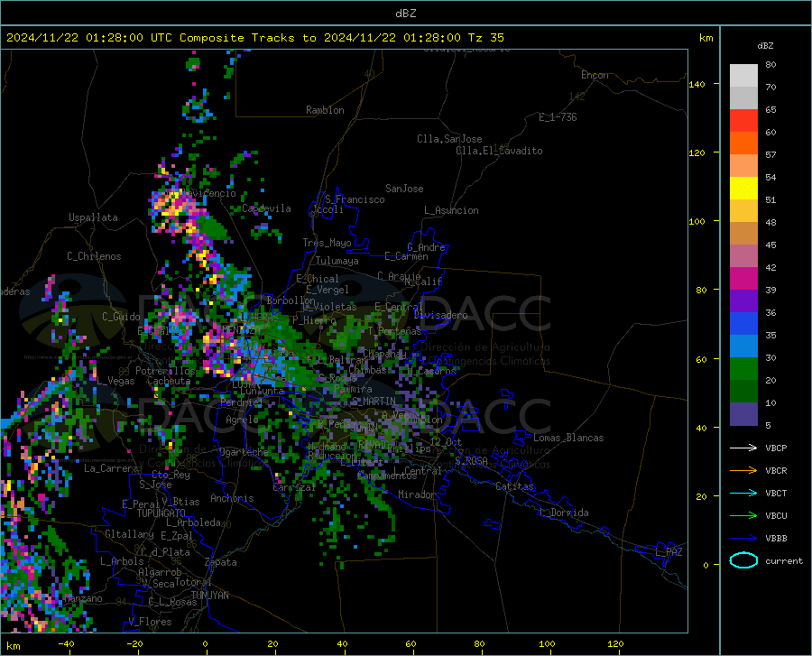This screenshot has height=656, width=812.
Task: Click the blue VBBB arrow icon
Action: pyautogui.click(x=743, y=539)
